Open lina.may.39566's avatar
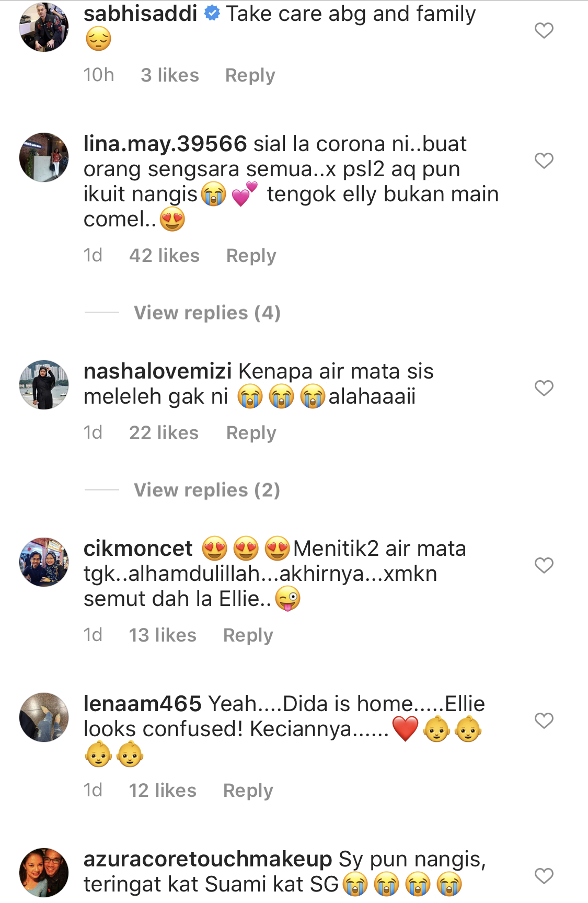This screenshot has width=588, height=903. (44, 157)
